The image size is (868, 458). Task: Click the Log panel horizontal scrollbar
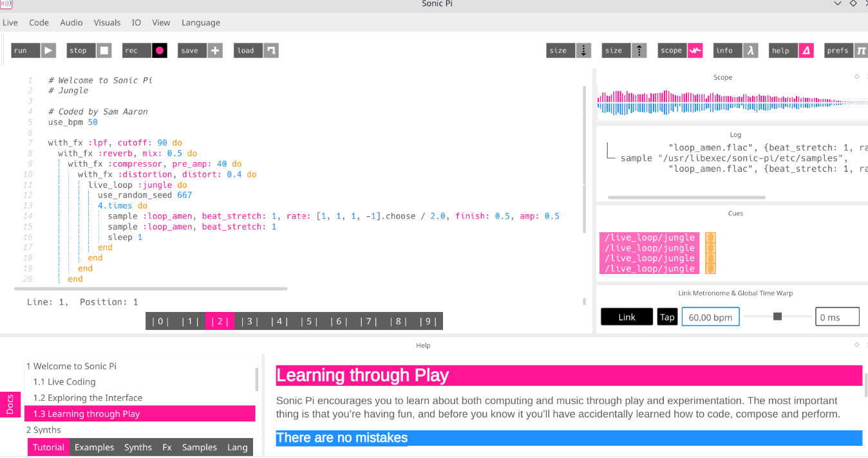686,197
